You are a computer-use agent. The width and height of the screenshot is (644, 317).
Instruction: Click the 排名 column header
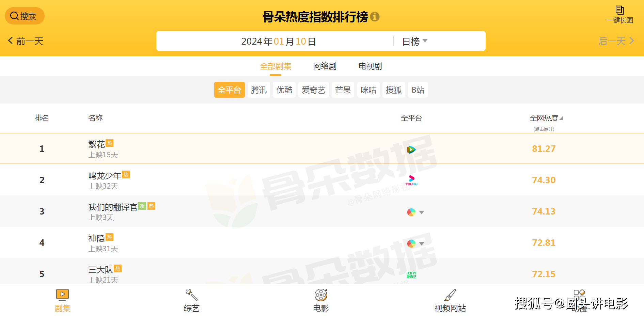click(x=42, y=118)
